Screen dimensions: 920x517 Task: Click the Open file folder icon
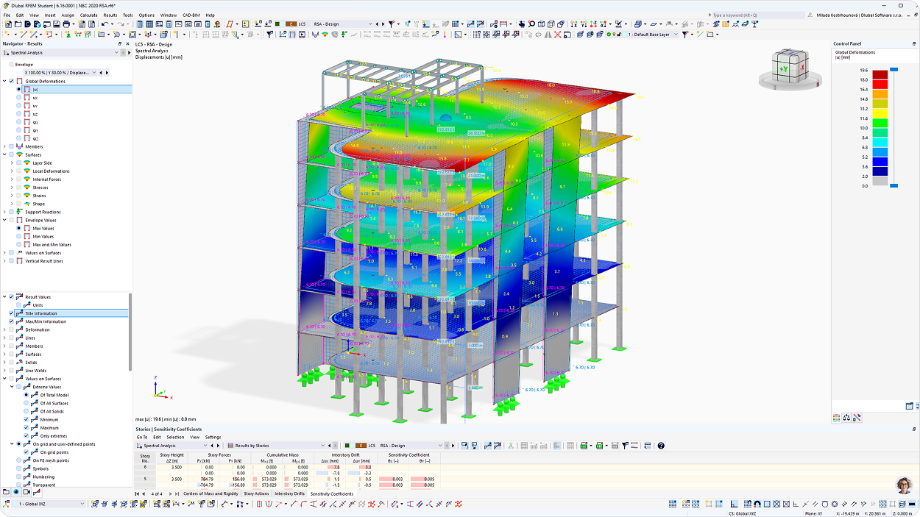coord(18,24)
